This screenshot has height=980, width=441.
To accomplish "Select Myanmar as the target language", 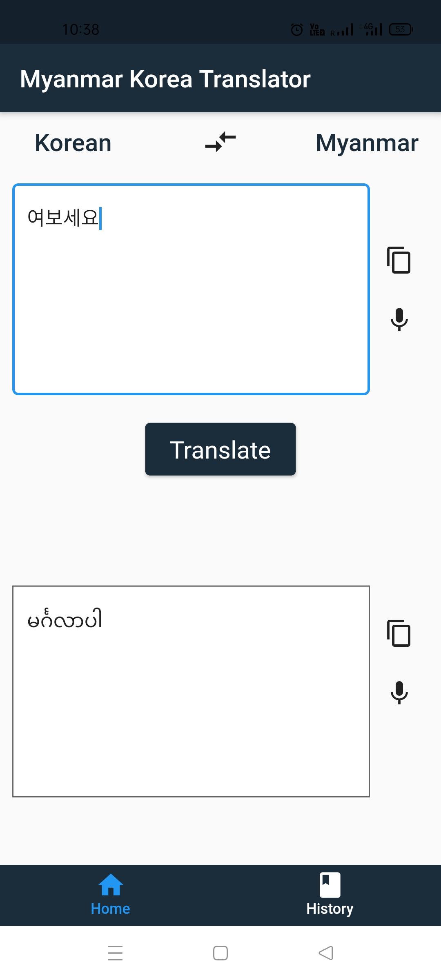I will point(367,142).
